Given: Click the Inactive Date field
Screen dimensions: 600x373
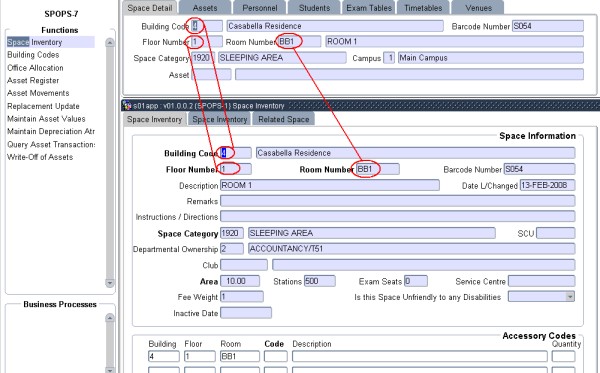Looking at the screenshot, I should click(246, 313).
